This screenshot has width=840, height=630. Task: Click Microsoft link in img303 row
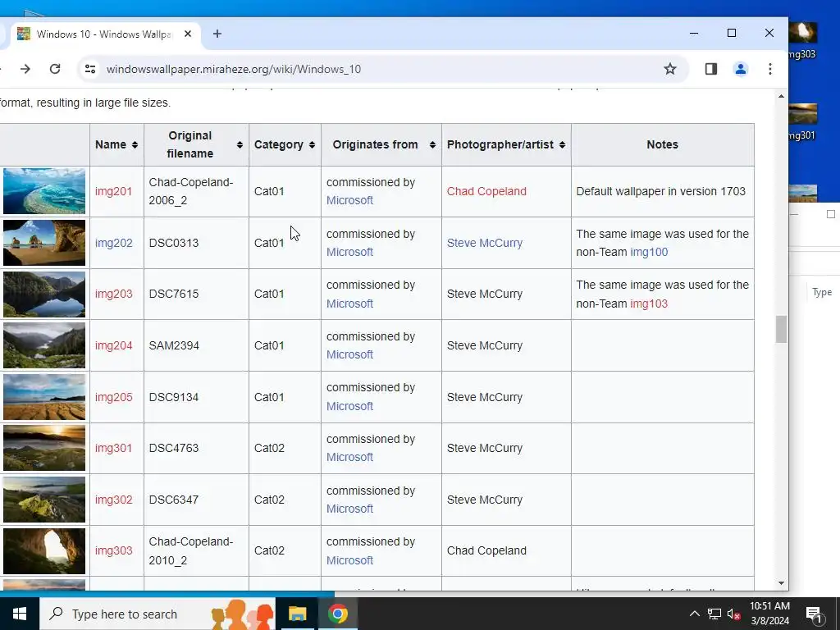(349, 560)
